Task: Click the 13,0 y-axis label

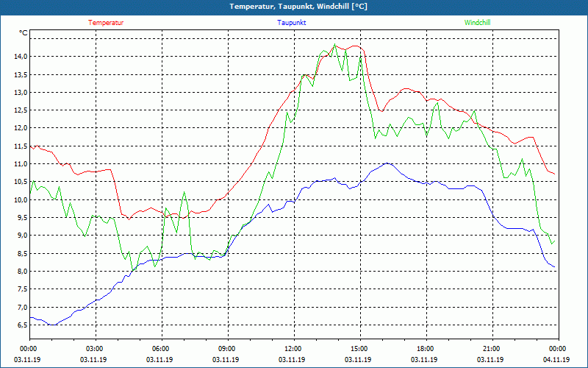Action: (21, 93)
